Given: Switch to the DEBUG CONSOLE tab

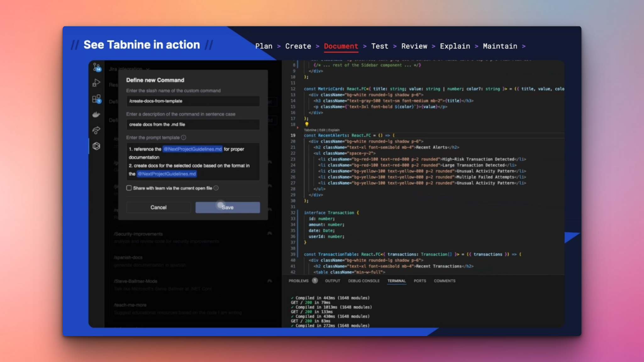Looking at the screenshot, I should point(364,281).
